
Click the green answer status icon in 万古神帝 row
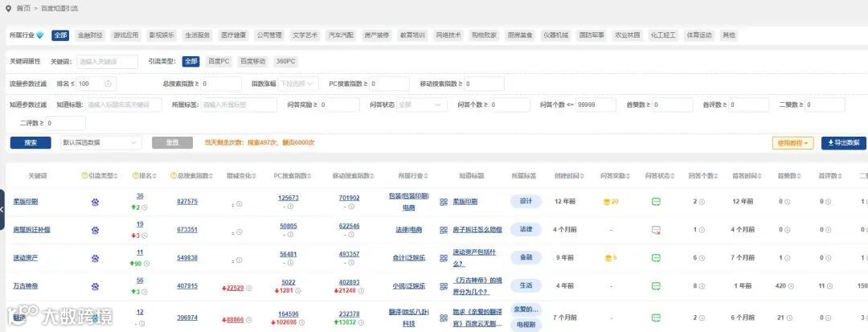[x=656, y=287]
